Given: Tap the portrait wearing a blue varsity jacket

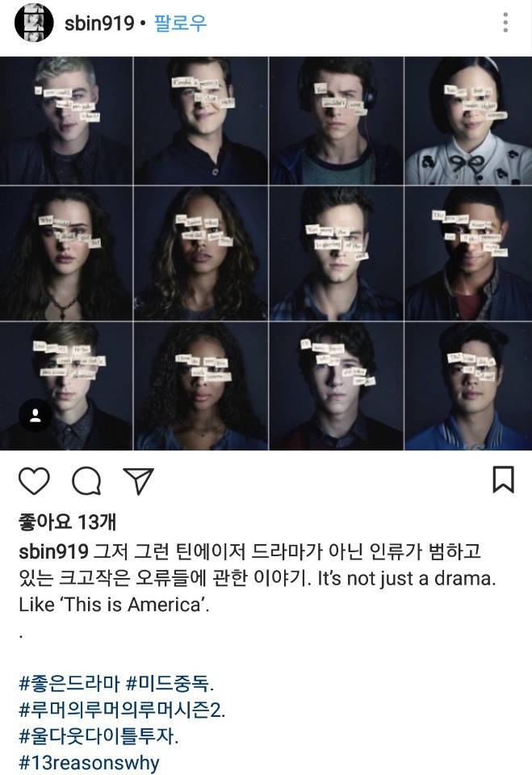Looking at the screenshot, I should click(x=469, y=386).
